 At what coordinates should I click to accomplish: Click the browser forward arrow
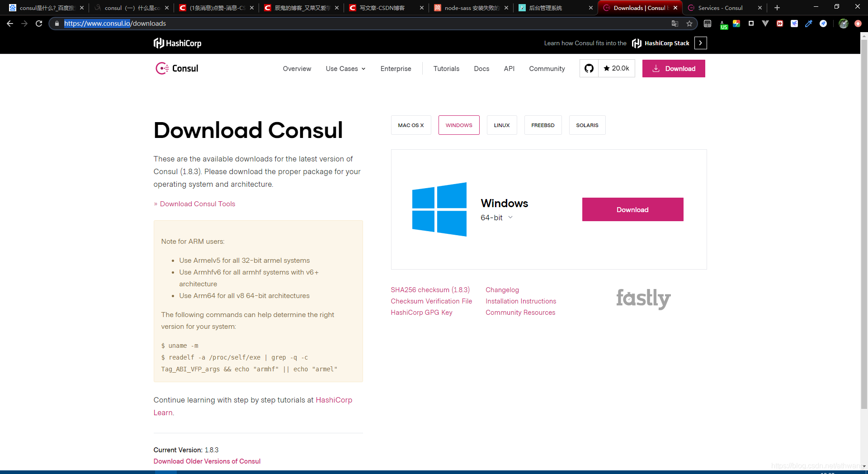[x=24, y=24]
